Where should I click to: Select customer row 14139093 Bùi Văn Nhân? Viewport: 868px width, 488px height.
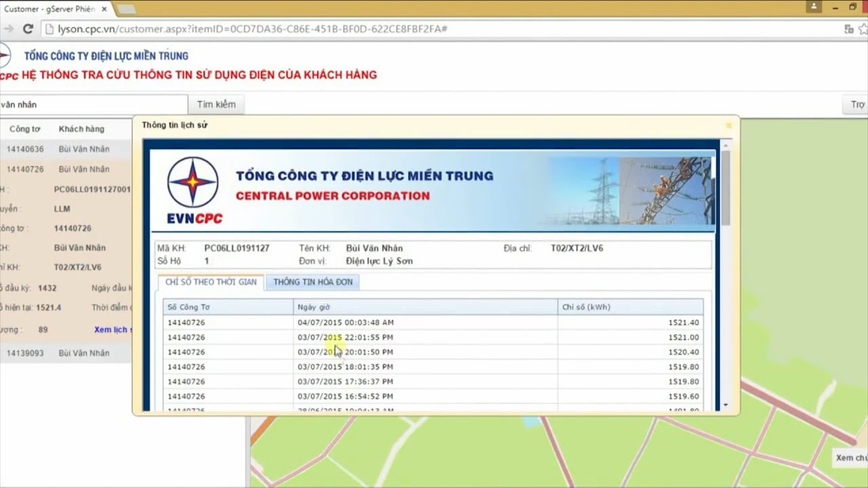(x=66, y=353)
